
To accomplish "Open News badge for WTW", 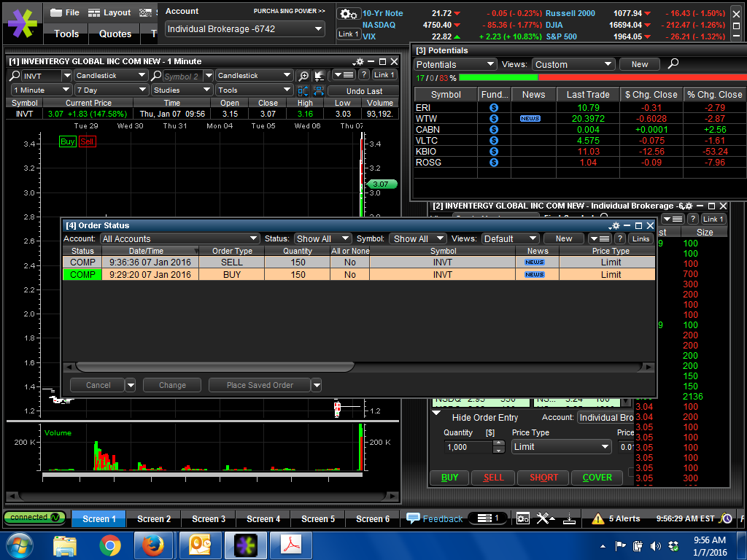I will point(530,119).
